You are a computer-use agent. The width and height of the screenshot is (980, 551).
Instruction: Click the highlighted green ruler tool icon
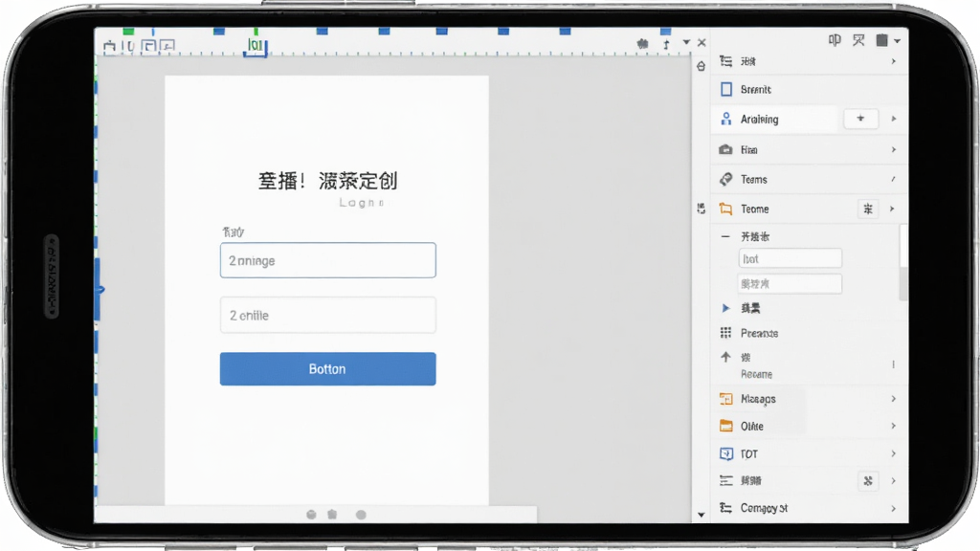pos(255,46)
